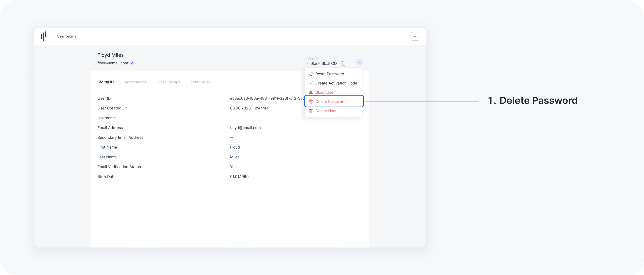Screen dimensions: 644x275
Task: Click the three-dots more options button
Action: (359, 62)
